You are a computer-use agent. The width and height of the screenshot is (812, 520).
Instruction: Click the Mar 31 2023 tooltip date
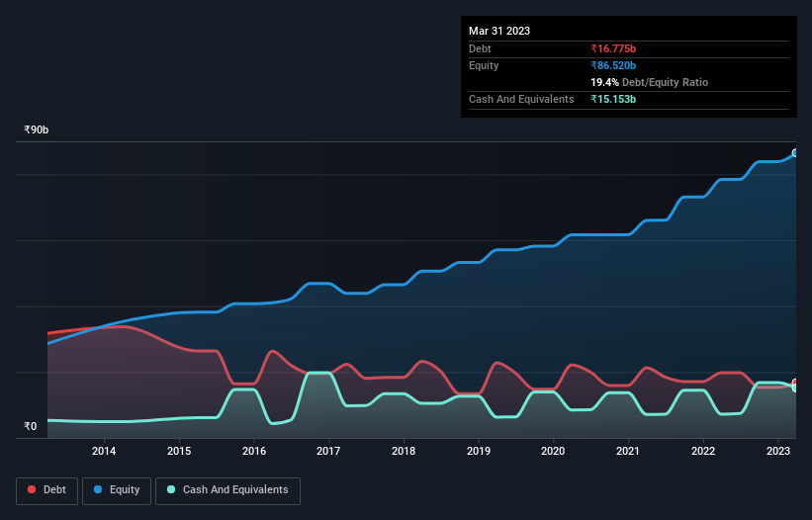(x=499, y=31)
